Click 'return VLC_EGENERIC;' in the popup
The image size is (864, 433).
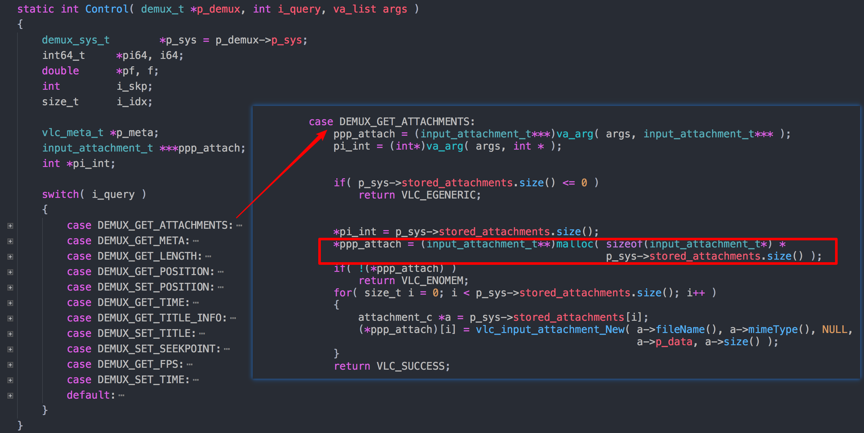coord(420,195)
